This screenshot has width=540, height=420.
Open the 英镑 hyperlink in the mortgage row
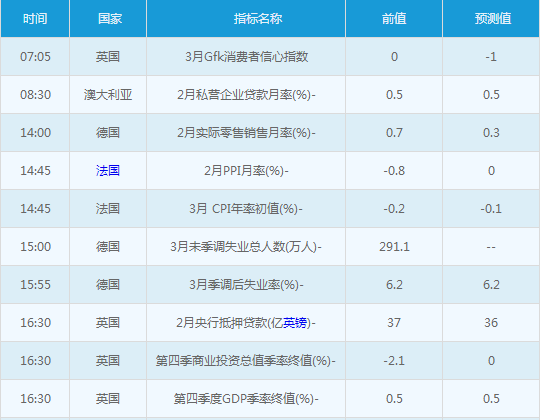coord(295,323)
